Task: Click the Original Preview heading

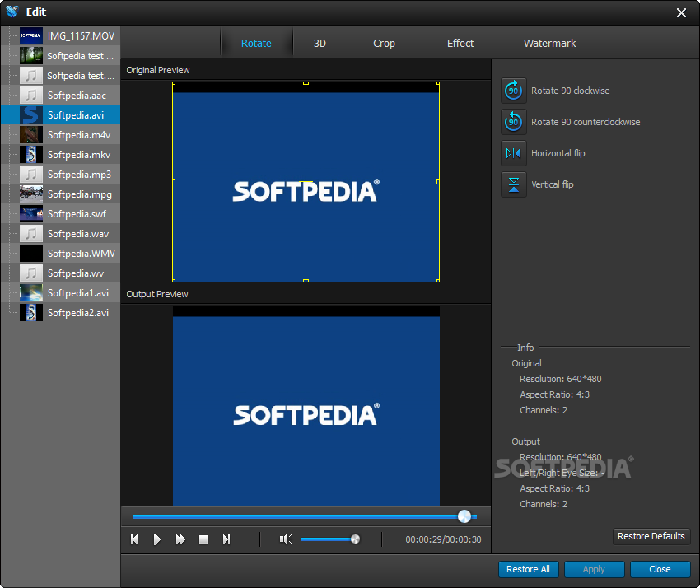Action: point(158,70)
